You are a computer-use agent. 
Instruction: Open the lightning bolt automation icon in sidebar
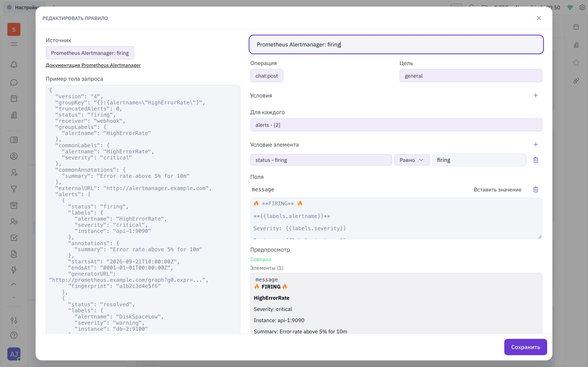[14, 270]
